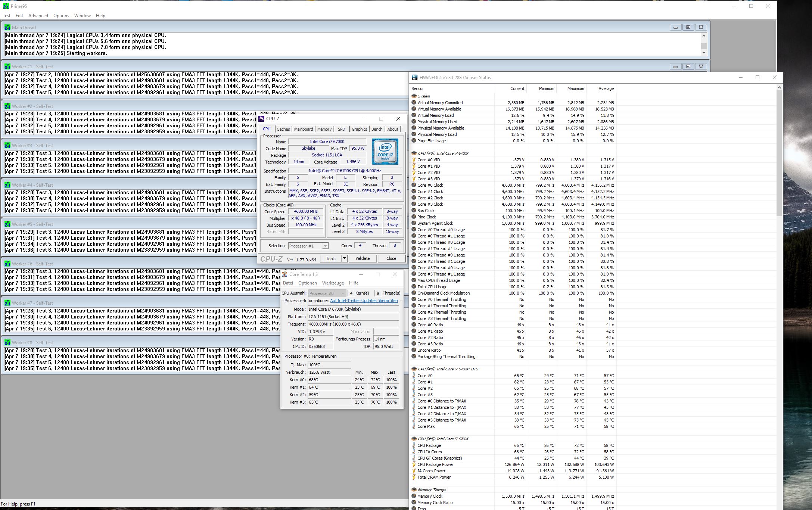Expand the Tools dropdown arrow in CPU-Z
Screen dimensions: 812x510
tap(344, 258)
